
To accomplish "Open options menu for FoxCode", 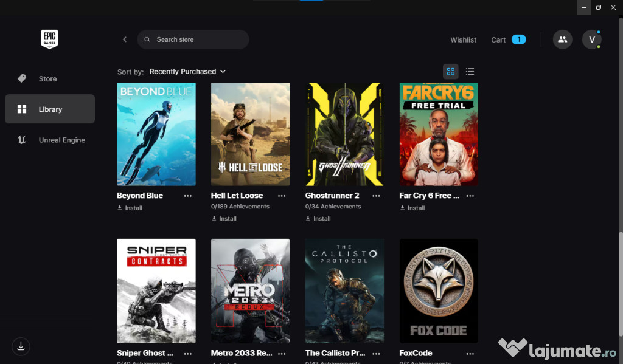I will click(x=470, y=353).
